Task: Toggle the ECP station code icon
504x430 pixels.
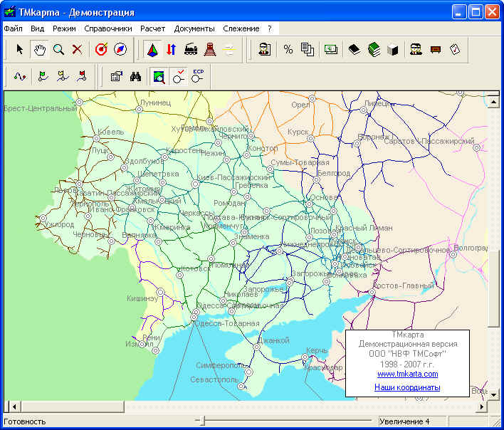Action: coord(198,77)
